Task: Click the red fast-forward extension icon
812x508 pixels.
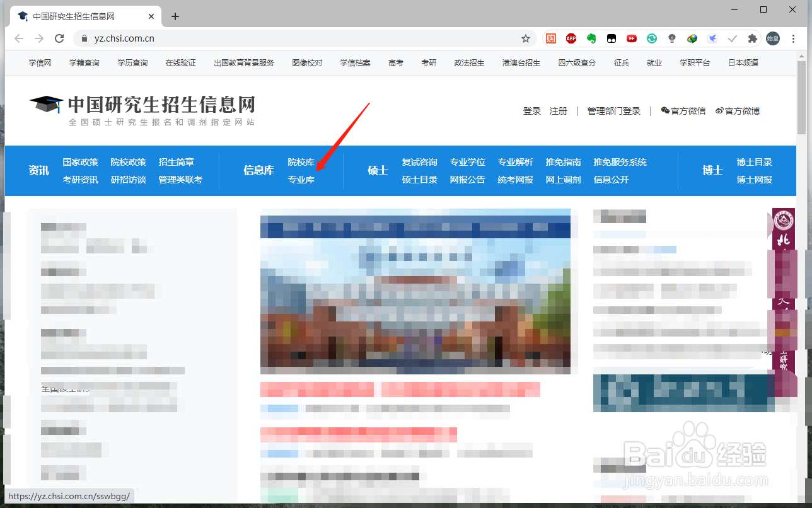Action: pos(632,38)
